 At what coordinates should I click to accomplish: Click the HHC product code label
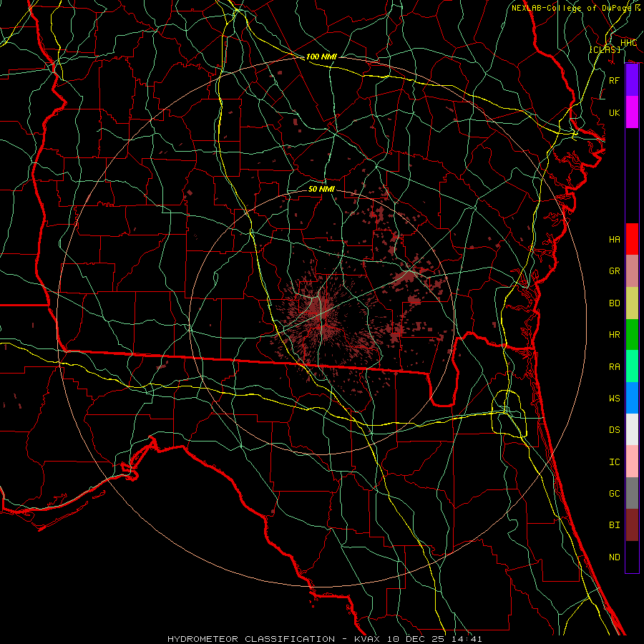628,43
